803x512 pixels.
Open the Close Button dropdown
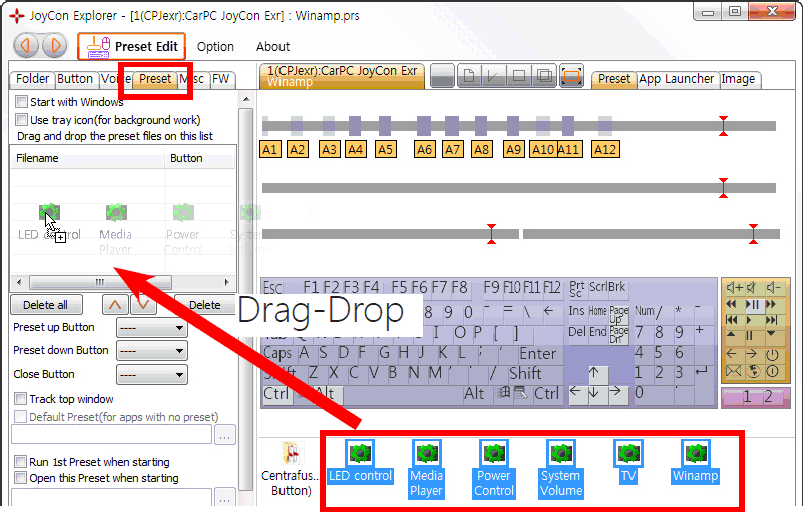152,374
